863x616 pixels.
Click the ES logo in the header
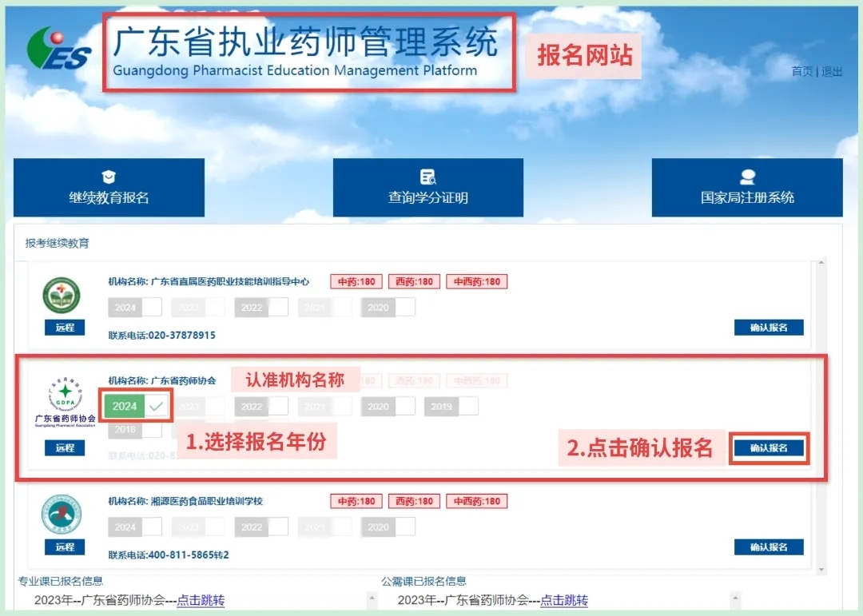(x=58, y=50)
